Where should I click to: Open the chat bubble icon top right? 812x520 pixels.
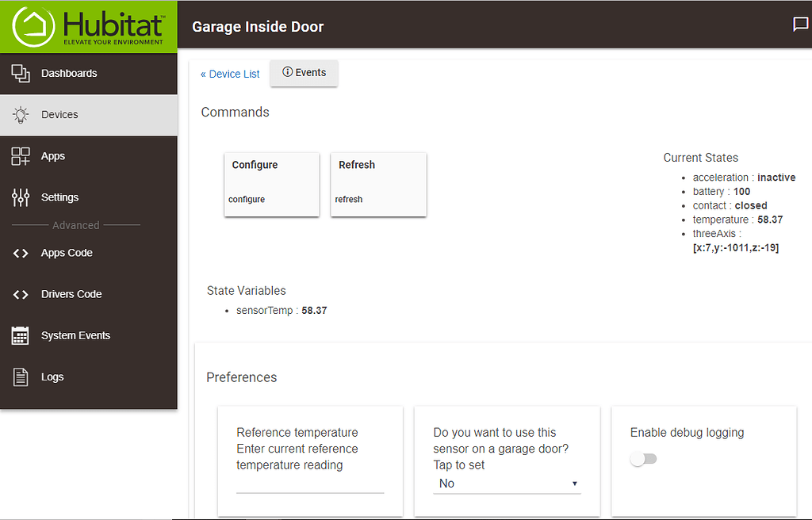799,24
